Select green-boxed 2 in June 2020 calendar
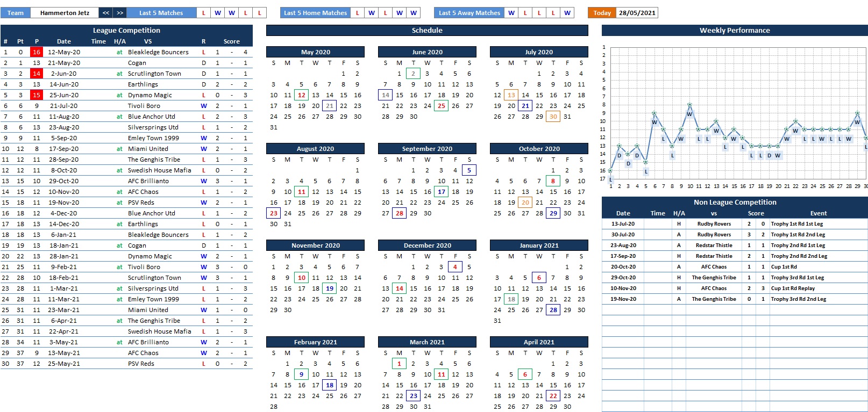This screenshot has height=412, width=868. coord(413,74)
